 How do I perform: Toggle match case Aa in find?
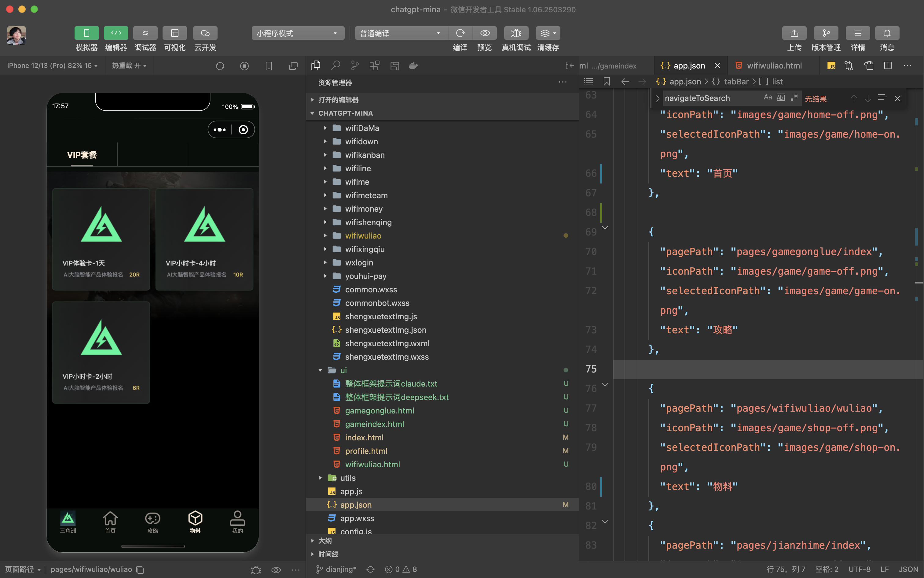pos(768,98)
